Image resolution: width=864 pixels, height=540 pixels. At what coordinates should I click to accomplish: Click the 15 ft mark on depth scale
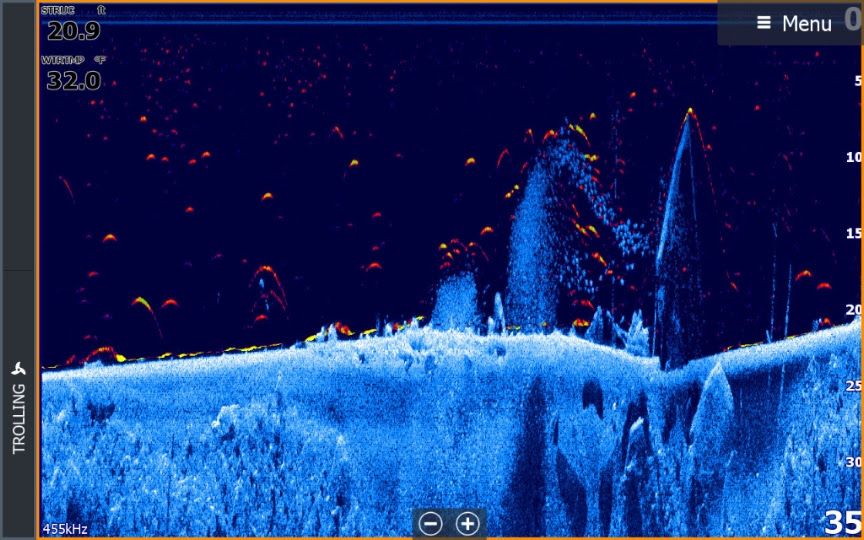click(x=854, y=233)
